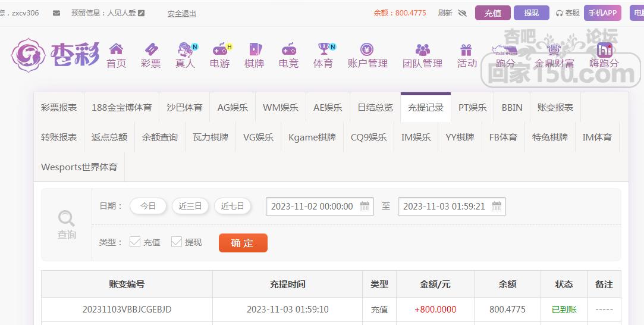
Task: Click the 客服 headset icon
Action: pos(559,13)
